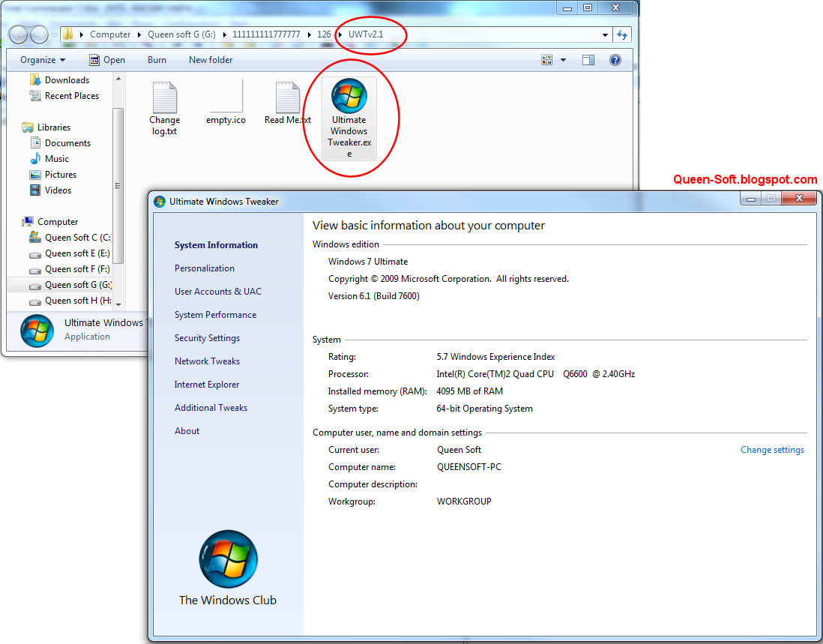Expand the Computer breadcrumb arrow
The height and width of the screenshot is (644, 823).
click(x=139, y=34)
